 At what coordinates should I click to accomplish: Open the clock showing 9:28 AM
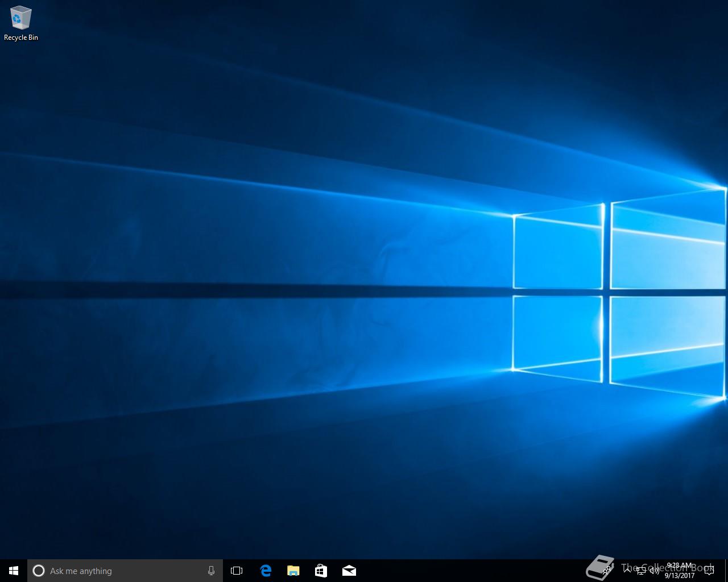680,571
